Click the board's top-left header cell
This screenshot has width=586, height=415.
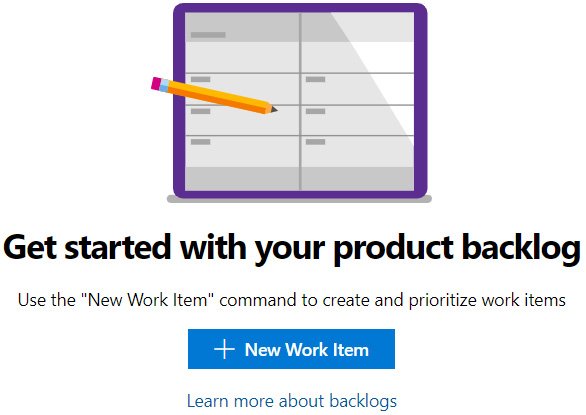(x=242, y=27)
